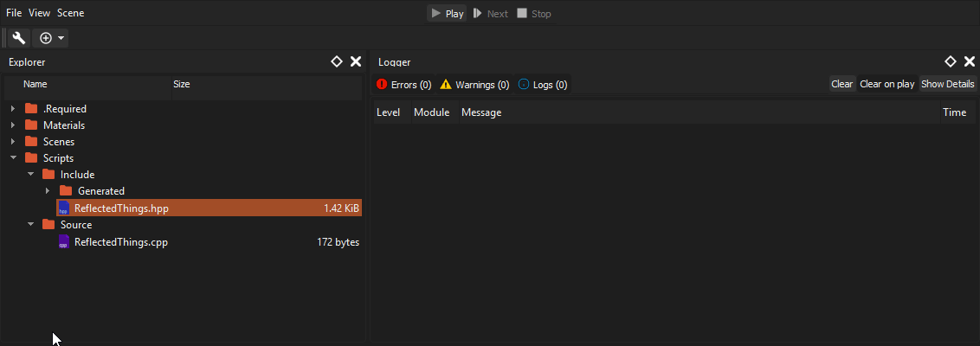The image size is (980, 346).
Task: Open the View menu
Action: [39, 13]
